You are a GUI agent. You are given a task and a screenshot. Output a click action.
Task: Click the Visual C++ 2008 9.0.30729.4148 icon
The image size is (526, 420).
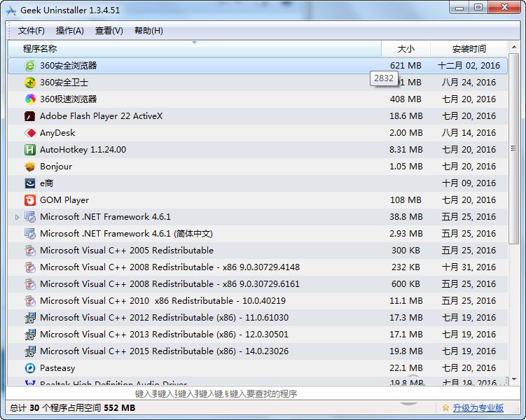30,267
